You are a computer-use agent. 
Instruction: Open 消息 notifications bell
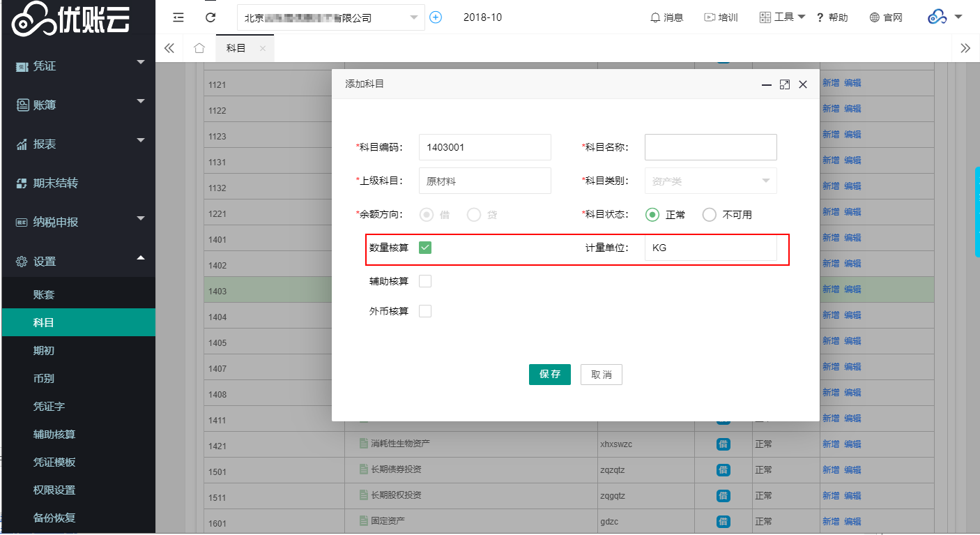point(666,17)
